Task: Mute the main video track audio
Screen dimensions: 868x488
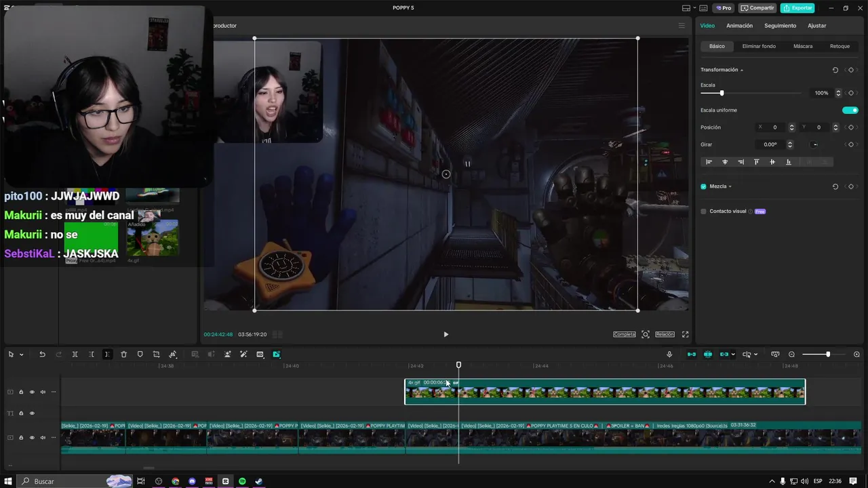Action: (x=43, y=438)
